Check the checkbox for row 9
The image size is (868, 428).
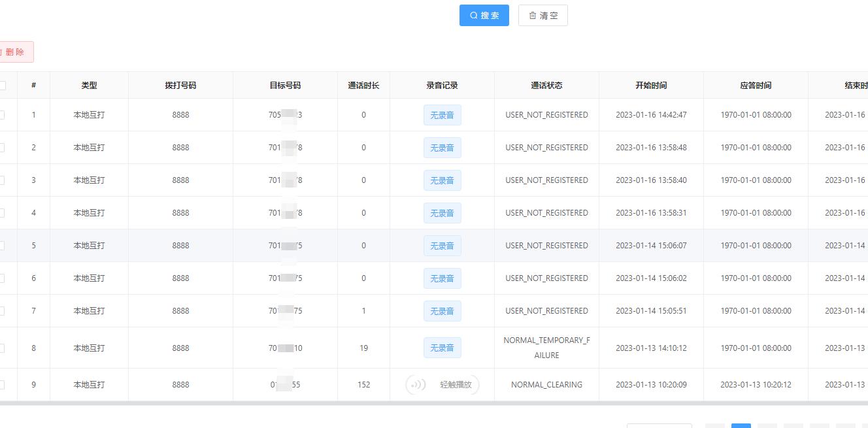pyautogui.click(x=3, y=385)
